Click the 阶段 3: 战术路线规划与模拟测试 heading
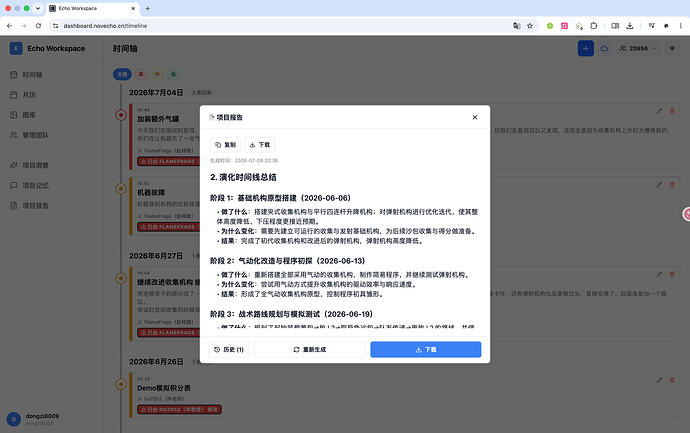 click(291, 314)
